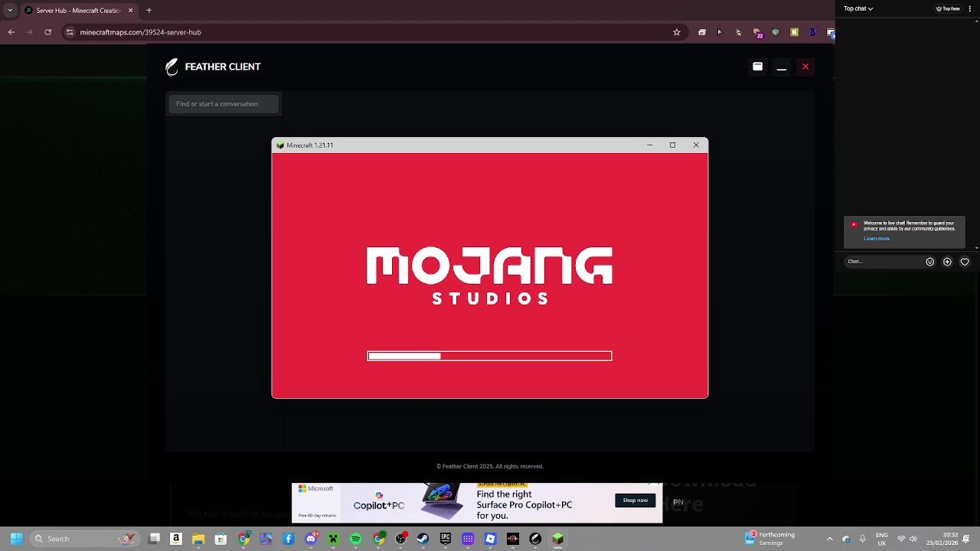Open Epic Games Launcher from taskbar
The width and height of the screenshot is (980, 551).
(446, 539)
